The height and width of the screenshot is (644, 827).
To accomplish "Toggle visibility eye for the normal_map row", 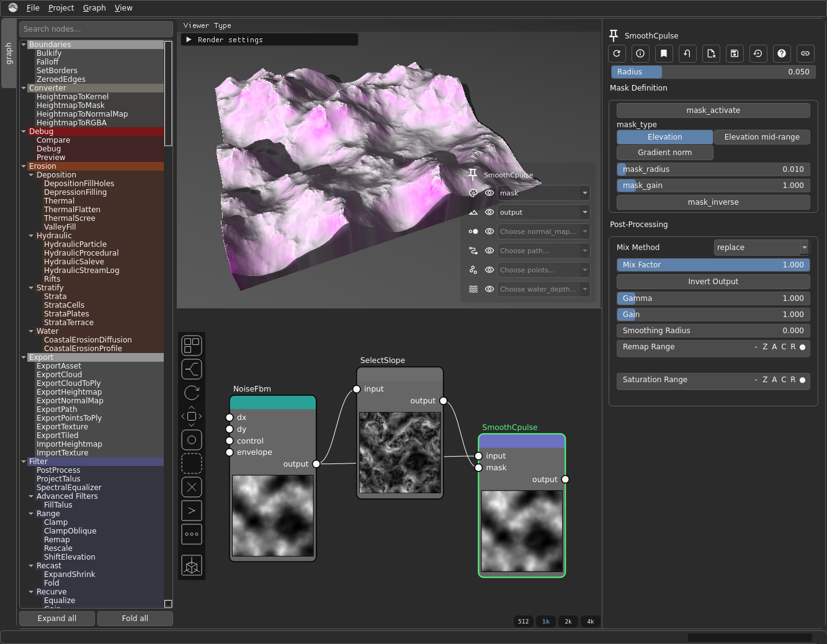I will (x=489, y=231).
